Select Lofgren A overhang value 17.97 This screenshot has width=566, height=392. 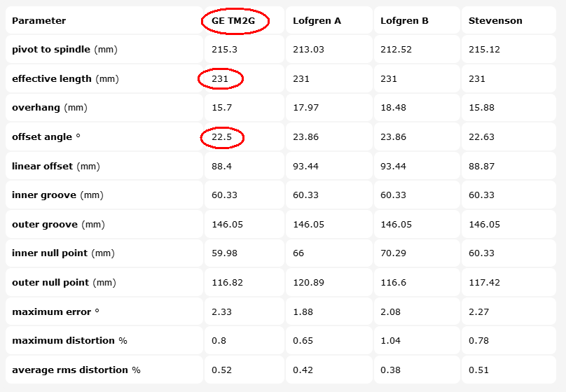305,108
